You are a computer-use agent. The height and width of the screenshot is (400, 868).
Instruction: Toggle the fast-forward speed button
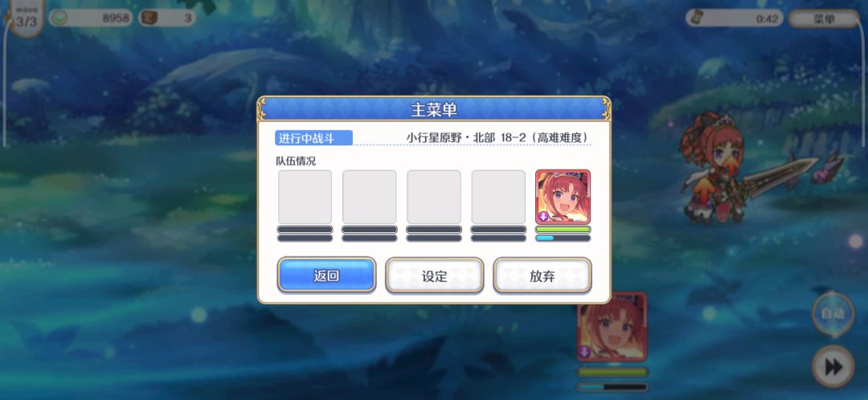point(833,366)
